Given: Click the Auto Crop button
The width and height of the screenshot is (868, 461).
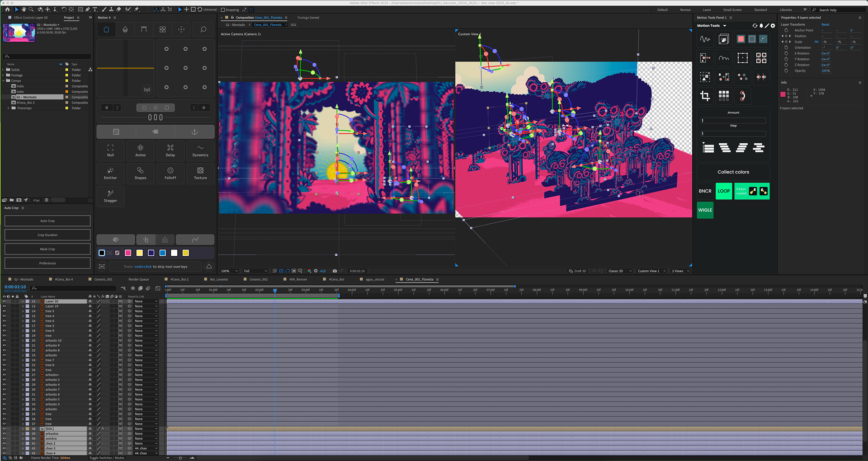Looking at the screenshot, I should coord(47,221).
